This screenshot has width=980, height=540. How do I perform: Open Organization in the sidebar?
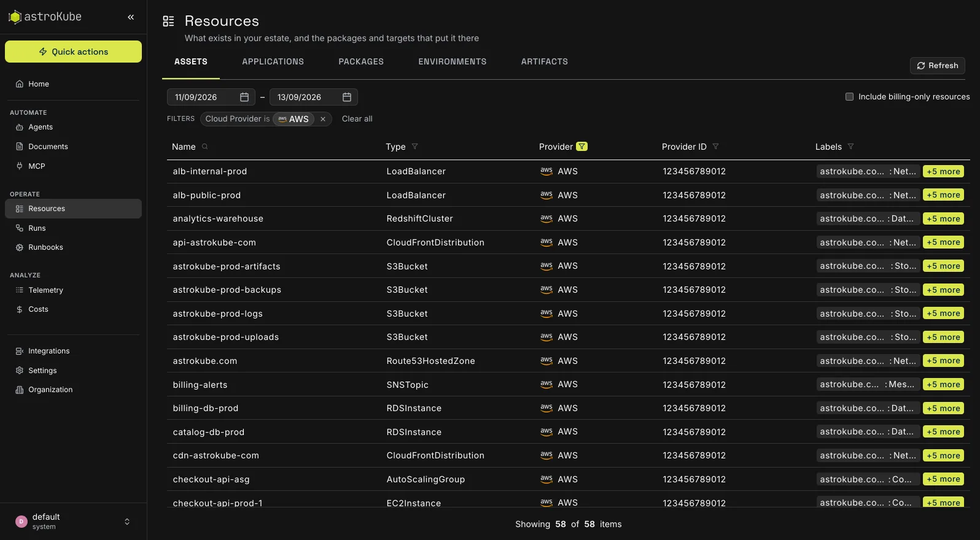[x=73, y=390]
